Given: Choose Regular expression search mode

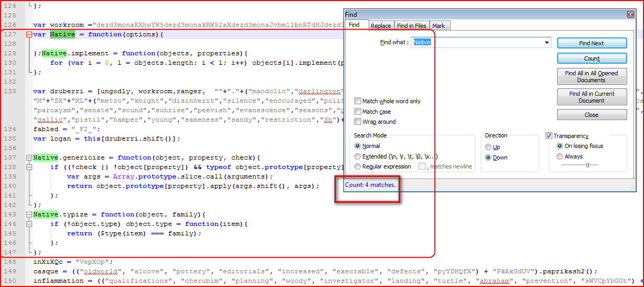Looking at the screenshot, I should pos(358,166).
